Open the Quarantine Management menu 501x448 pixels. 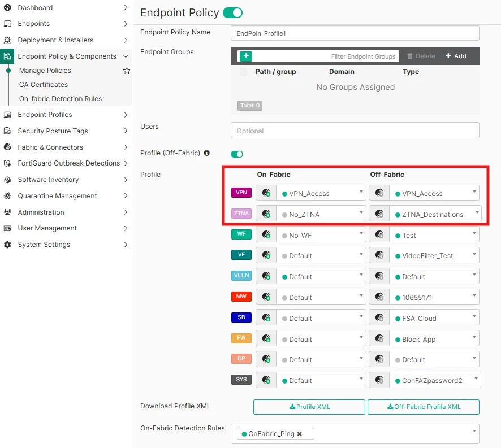[66, 195]
